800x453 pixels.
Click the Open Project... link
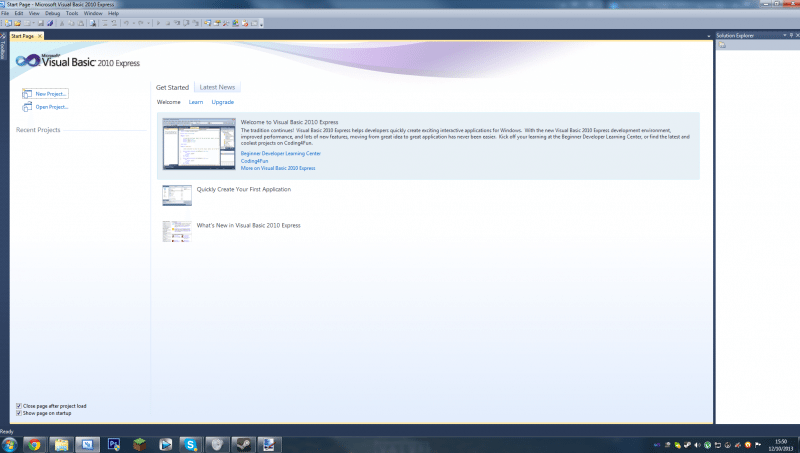(52, 107)
